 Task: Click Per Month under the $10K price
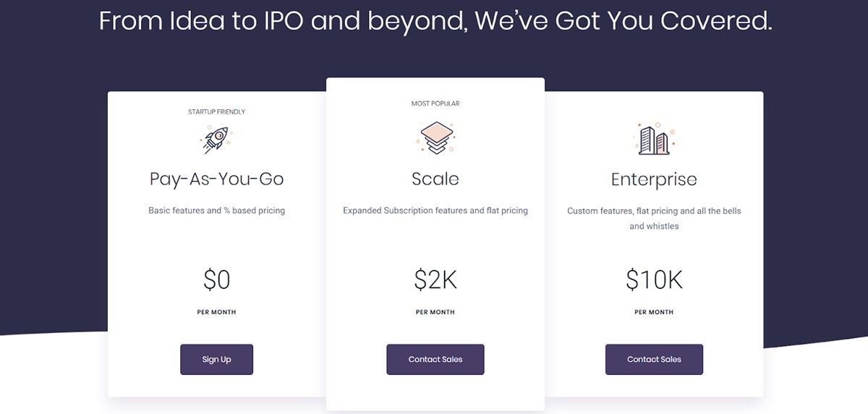(654, 313)
